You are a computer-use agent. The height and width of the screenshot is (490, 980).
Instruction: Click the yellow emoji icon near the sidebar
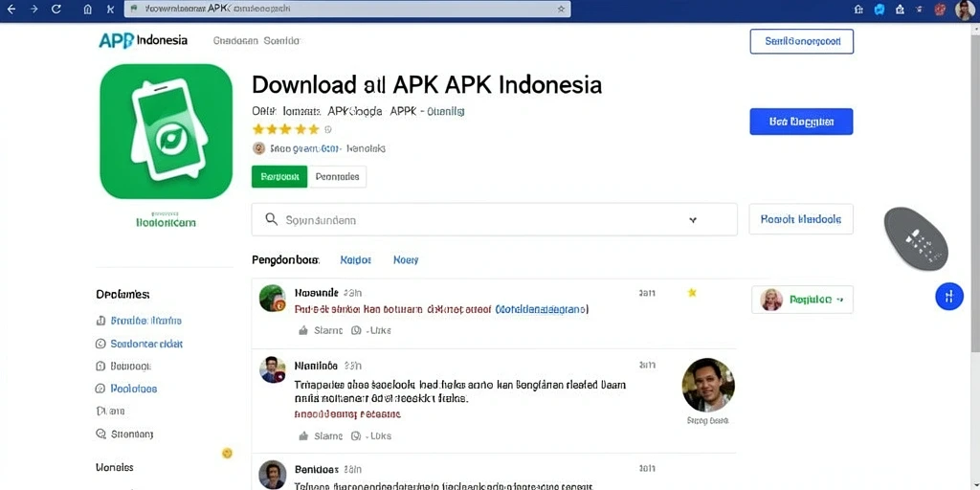[228, 453]
